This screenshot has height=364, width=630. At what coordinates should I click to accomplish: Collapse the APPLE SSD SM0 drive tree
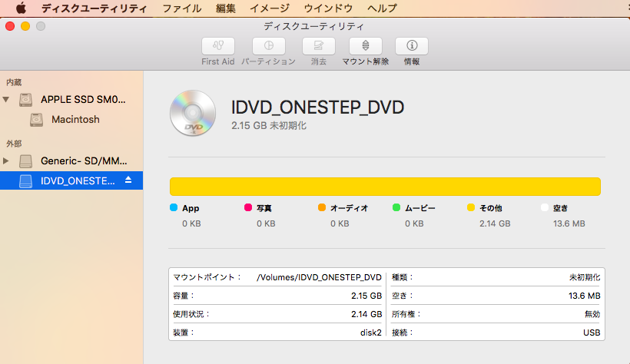point(6,99)
